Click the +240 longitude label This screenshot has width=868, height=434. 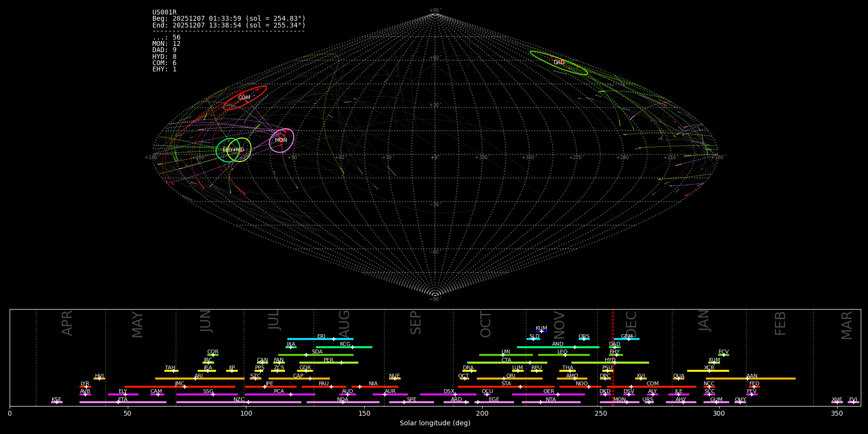[x=623, y=158]
